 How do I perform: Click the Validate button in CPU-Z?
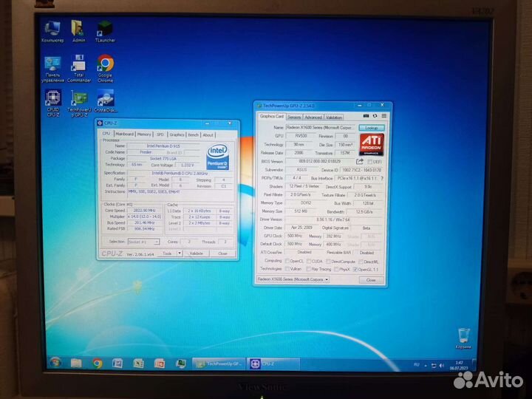(x=196, y=253)
